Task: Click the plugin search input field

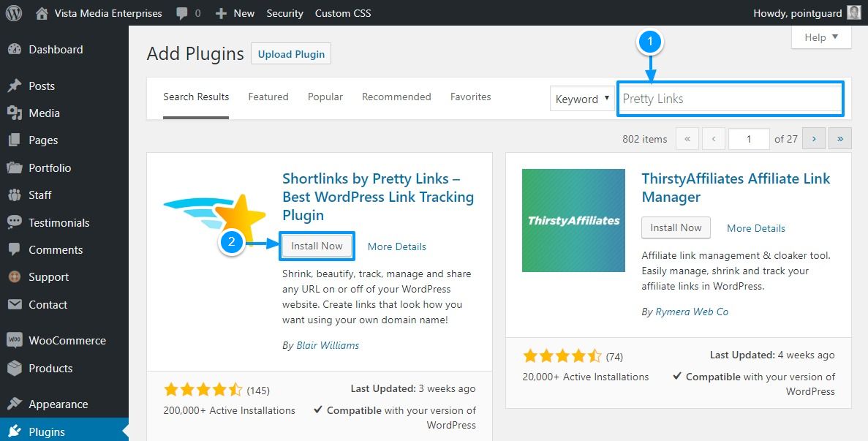Action: pyautogui.click(x=731, y=99)
